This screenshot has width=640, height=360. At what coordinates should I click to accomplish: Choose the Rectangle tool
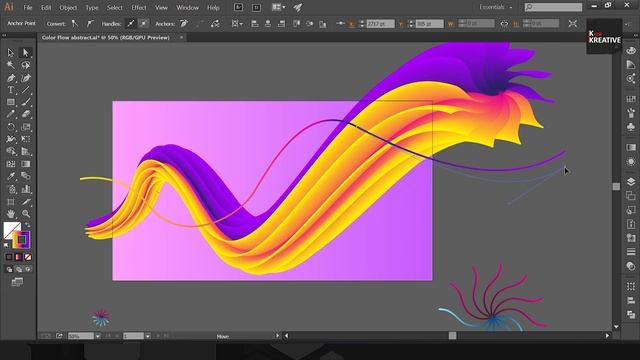point(11,102)
